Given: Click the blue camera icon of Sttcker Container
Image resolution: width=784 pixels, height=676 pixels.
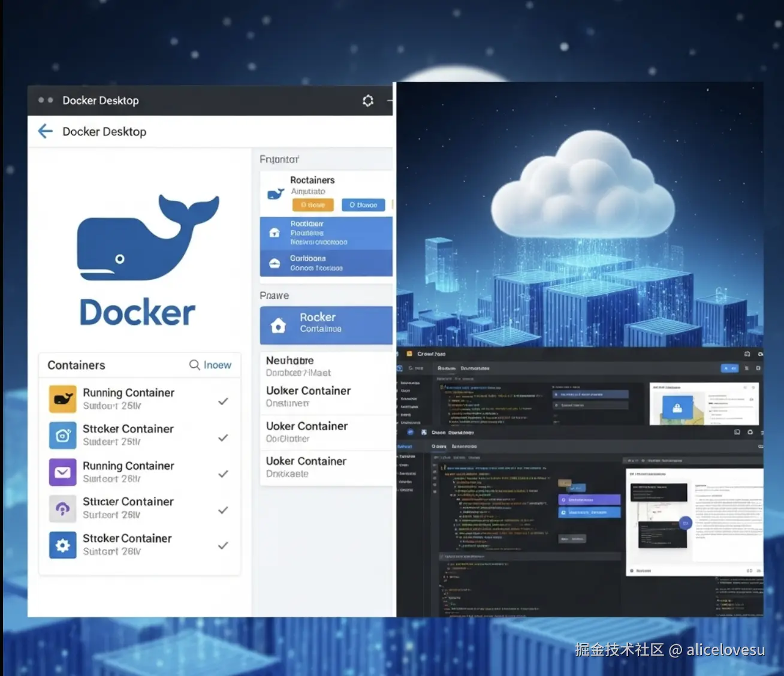Looking at the screenshot, I should 62,435.
